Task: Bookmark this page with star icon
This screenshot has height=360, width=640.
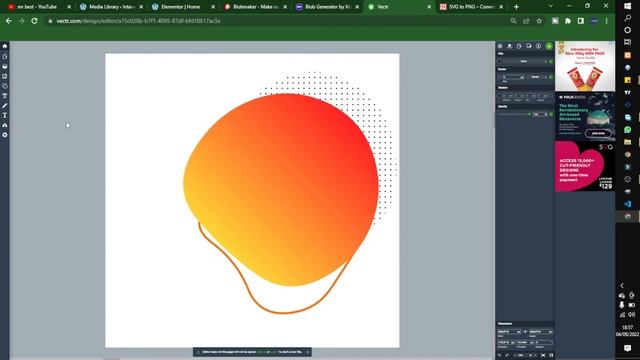Action: pyautogui.click(x=539, y=21)
